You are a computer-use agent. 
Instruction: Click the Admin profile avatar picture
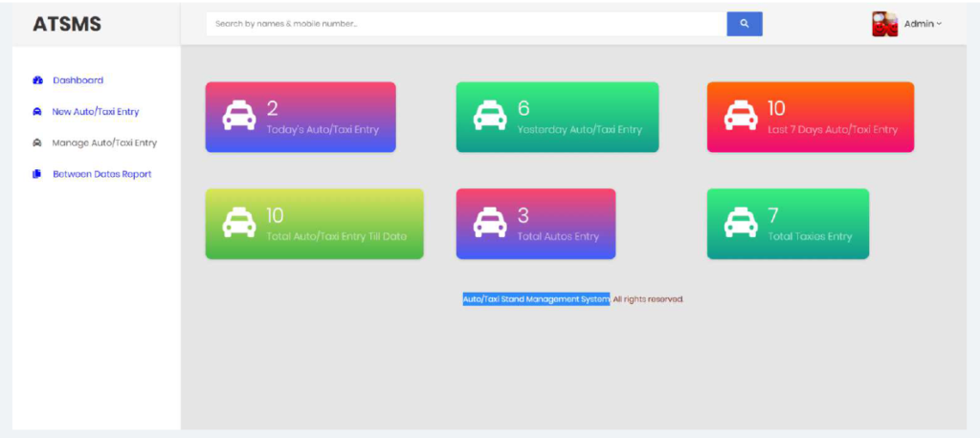(x=885, y=24)
